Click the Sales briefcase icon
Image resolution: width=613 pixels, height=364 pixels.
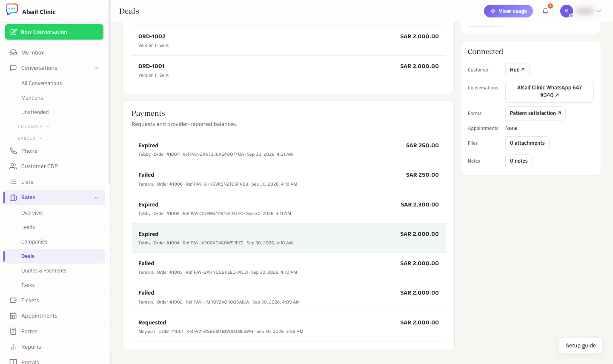[13, 198]
